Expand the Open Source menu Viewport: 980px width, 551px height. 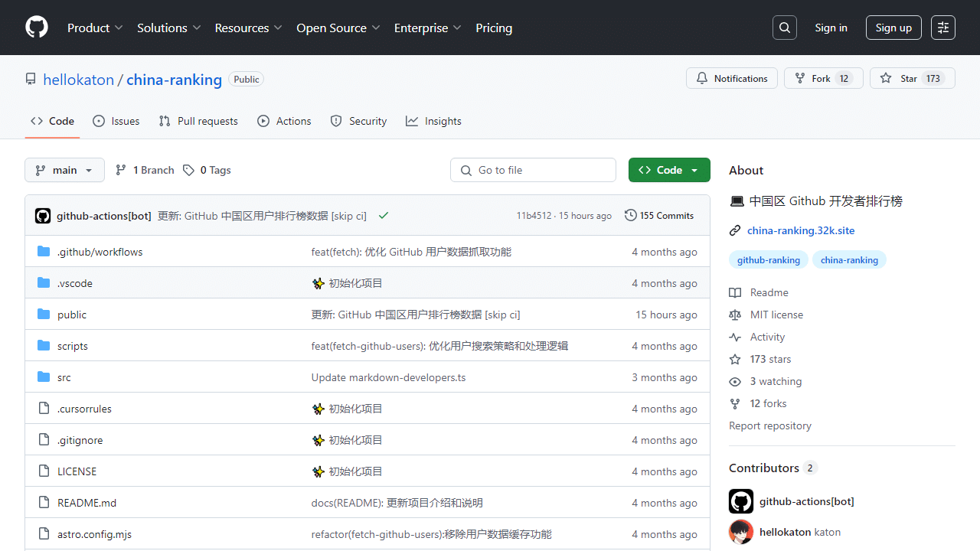pyautogui.click(x=338, y=28)
